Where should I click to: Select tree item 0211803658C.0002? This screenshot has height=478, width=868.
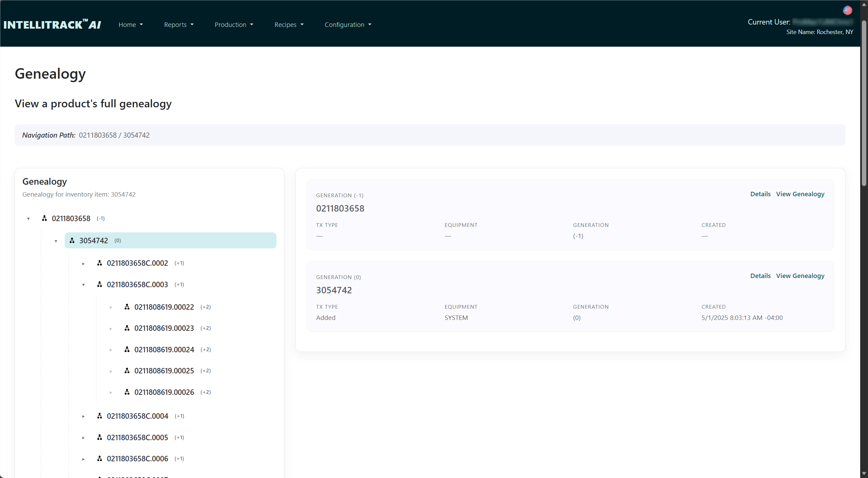tap(137, 263)
